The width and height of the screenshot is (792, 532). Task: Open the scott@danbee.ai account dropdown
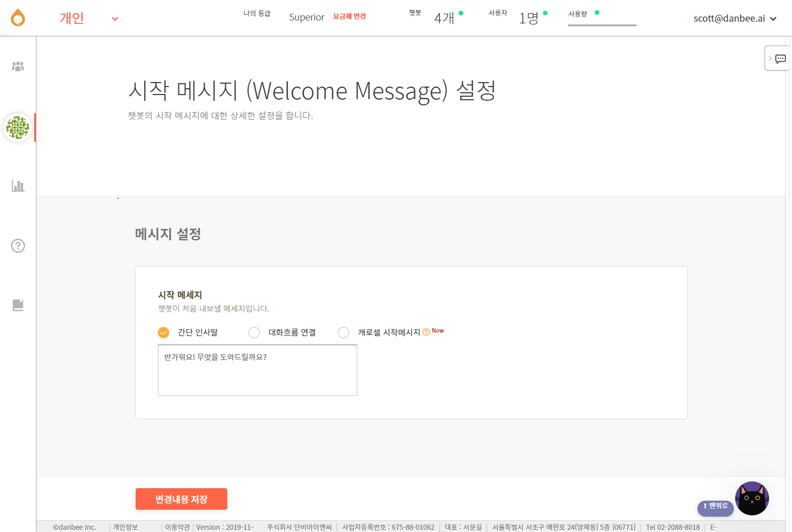pyautogui.click(x=735, y=18)
